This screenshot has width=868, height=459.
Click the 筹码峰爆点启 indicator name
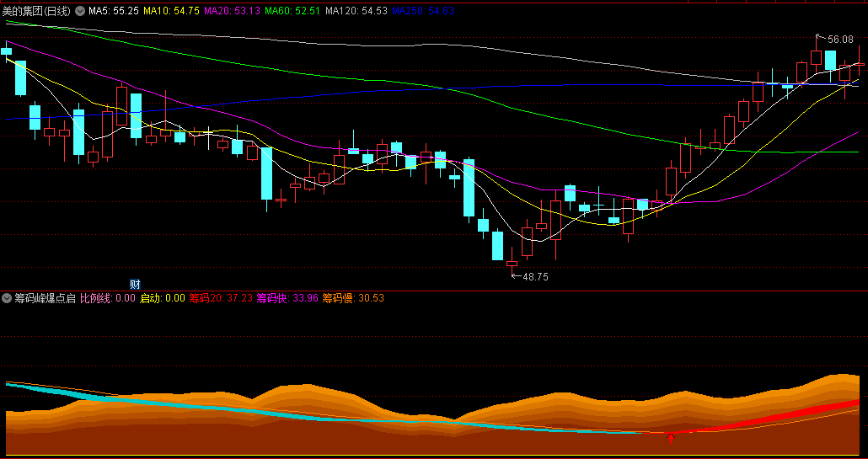pos(45,298)
